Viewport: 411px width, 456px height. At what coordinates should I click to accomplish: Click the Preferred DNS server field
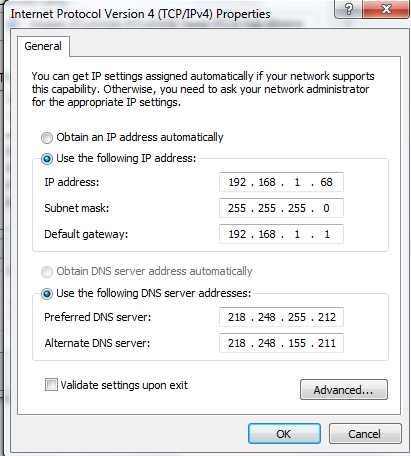(281, 317)
